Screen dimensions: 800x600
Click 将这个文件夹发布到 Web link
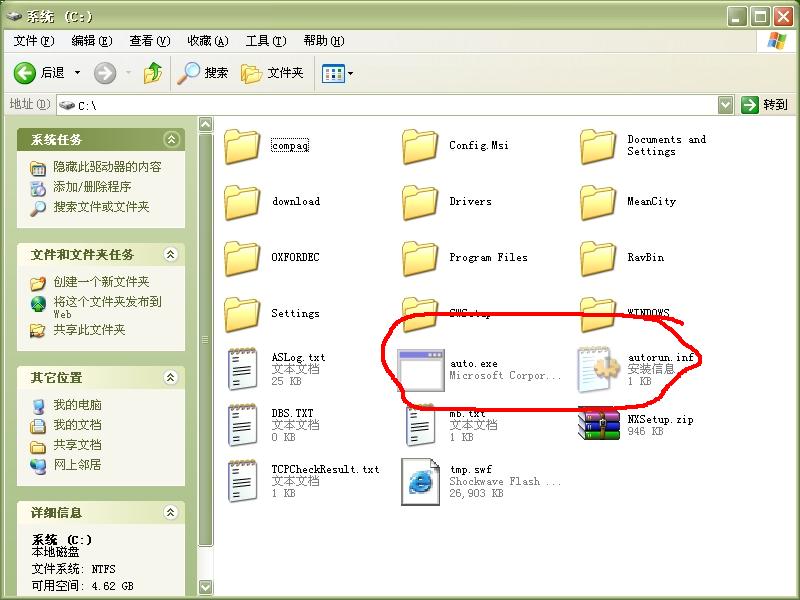click(x=107, y=307)
